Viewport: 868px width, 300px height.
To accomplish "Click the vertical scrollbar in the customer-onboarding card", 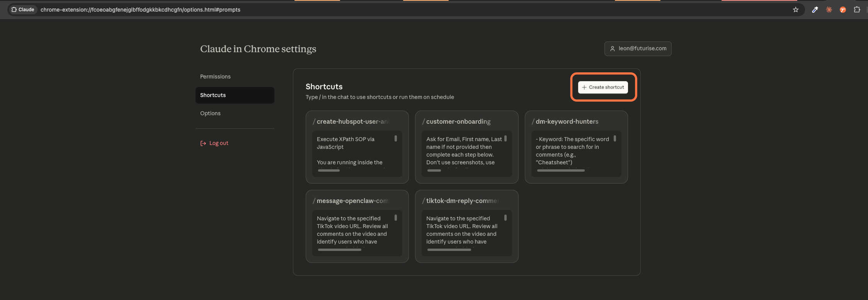I will pos(505,138).
